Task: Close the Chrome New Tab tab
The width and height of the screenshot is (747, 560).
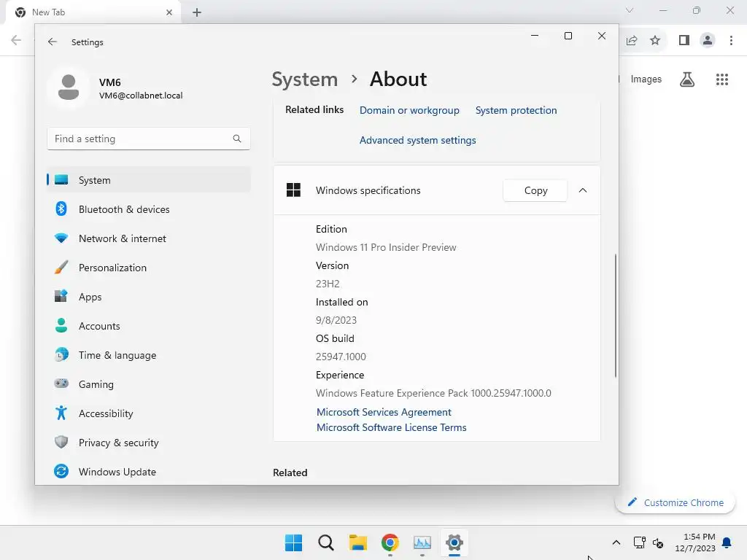Action: pyautogui.click(x=169, y=12)
